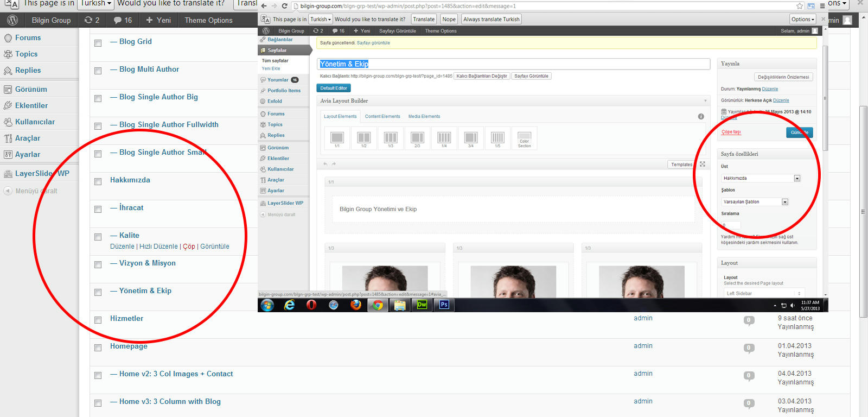Open Araçlar in the outer large sidebar
Viewport: 868px width, 417px height.
[x=28, y=138]
